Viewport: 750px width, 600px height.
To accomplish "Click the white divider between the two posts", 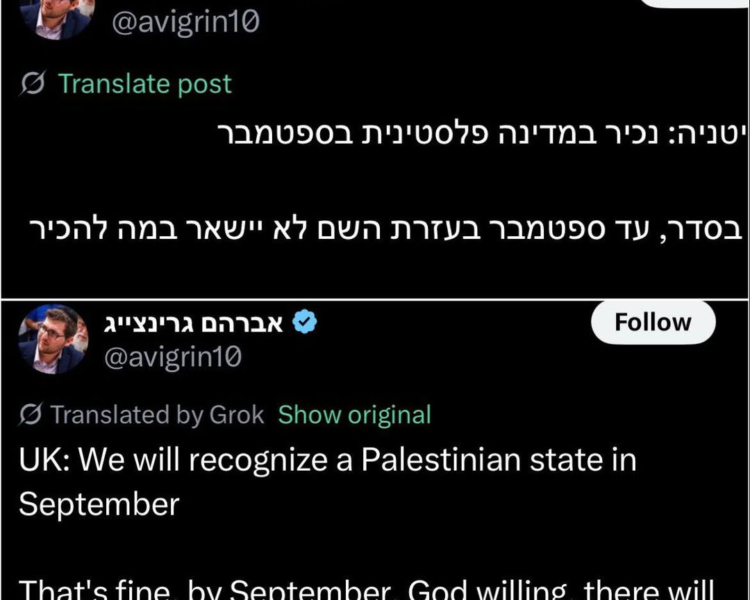I will [x=375, y=300].
